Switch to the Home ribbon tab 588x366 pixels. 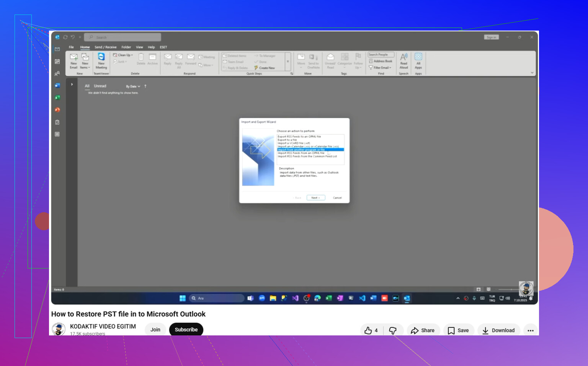85,47
